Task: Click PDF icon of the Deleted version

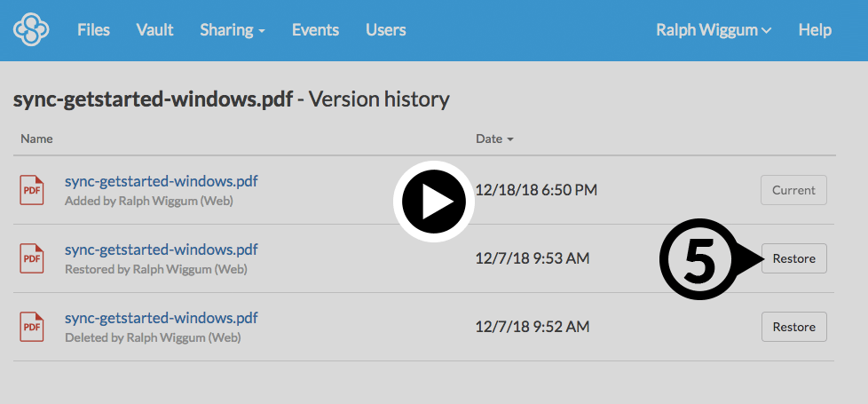Action: (32, 327)
